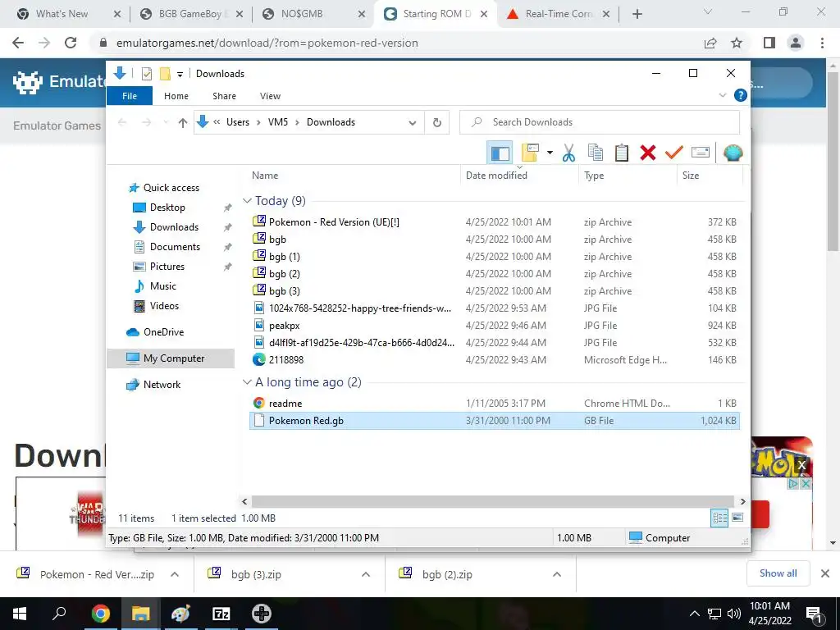The width and height of the screenshot is (840, 630).
Task: Click the Rename icon in toolbar
Action: 701,153
